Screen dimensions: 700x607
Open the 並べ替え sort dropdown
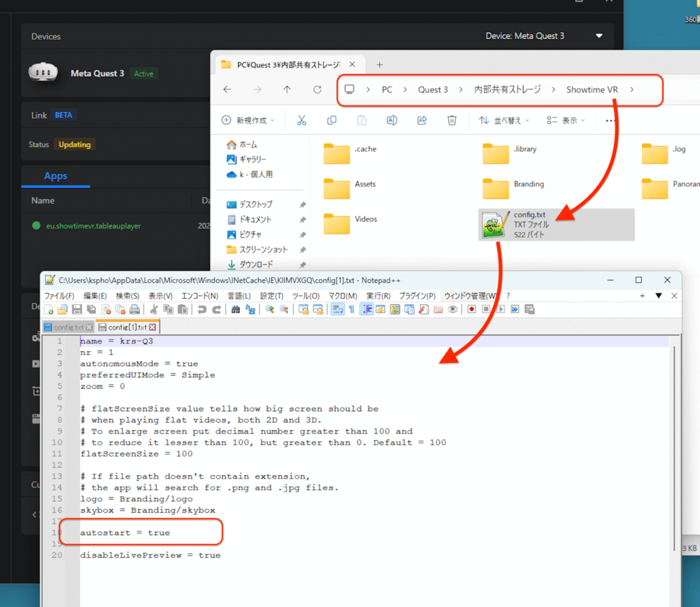coord(504,120)
